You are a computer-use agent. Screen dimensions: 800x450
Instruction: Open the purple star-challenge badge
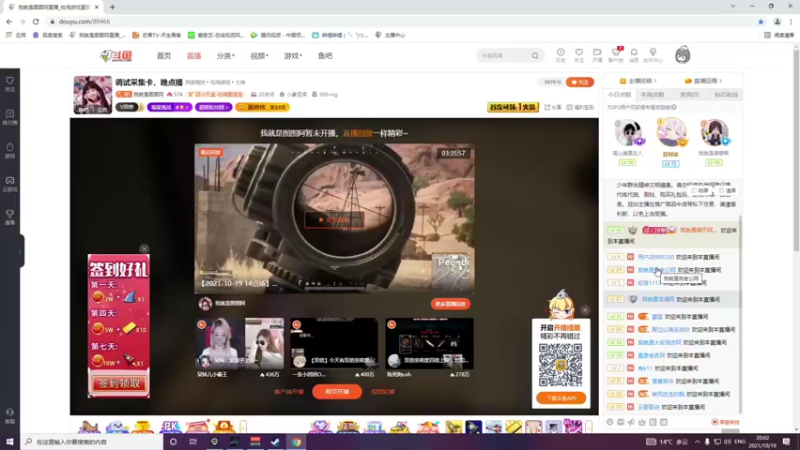coord(169,107)
